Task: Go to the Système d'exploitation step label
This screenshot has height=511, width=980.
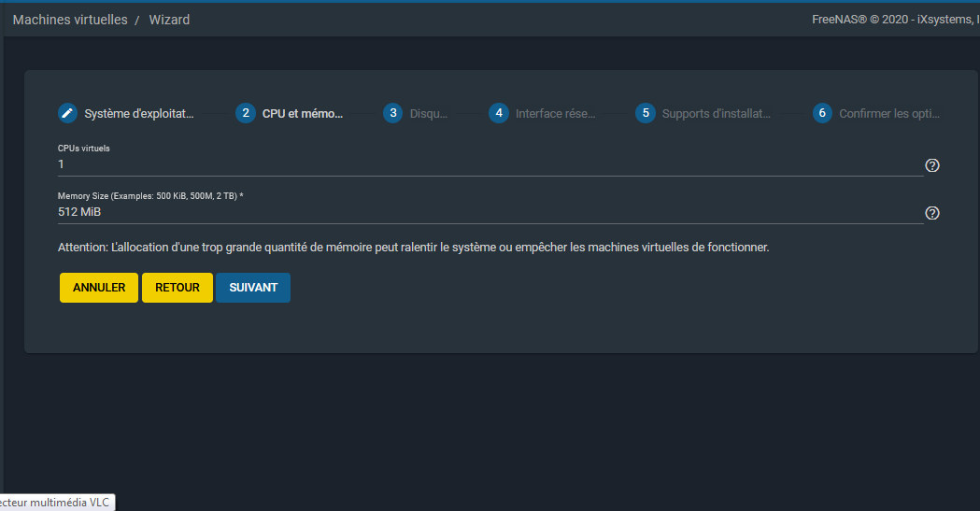Action: [139, 114]
